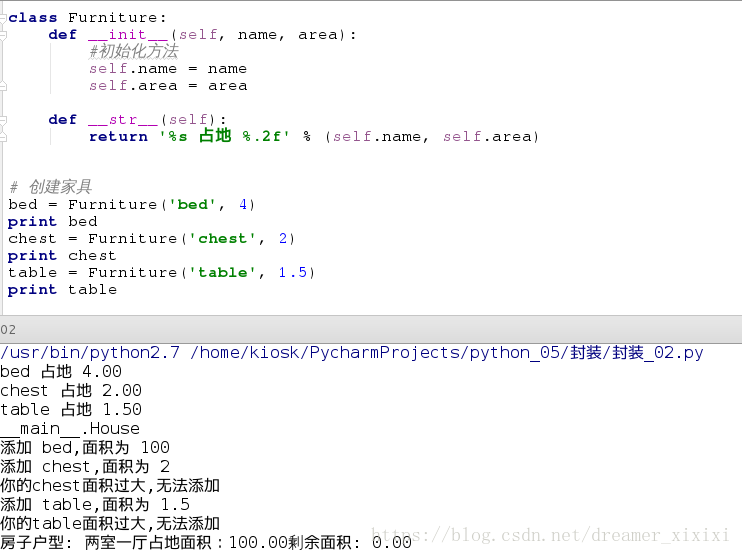Click console output 'bed 占地 4.00'
742x555 pixels.
coord(61,371)
